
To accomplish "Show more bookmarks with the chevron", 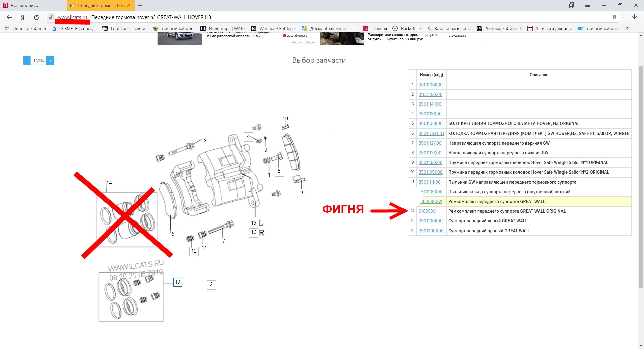I will (x=627, y=28).
